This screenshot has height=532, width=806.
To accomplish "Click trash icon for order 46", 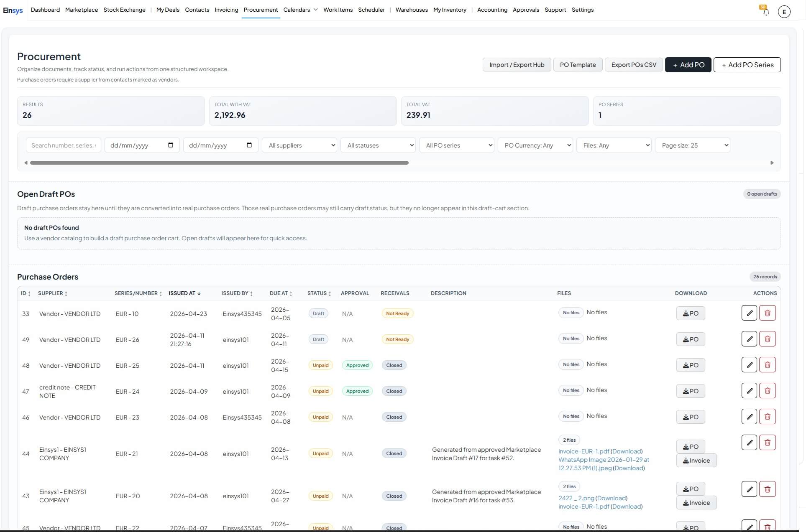I will tap(767, 417).
